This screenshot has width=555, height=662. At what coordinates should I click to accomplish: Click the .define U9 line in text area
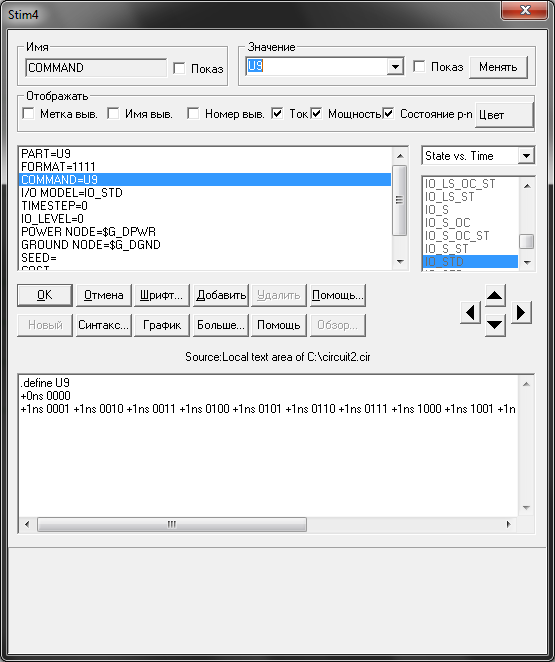coord(45,383)
